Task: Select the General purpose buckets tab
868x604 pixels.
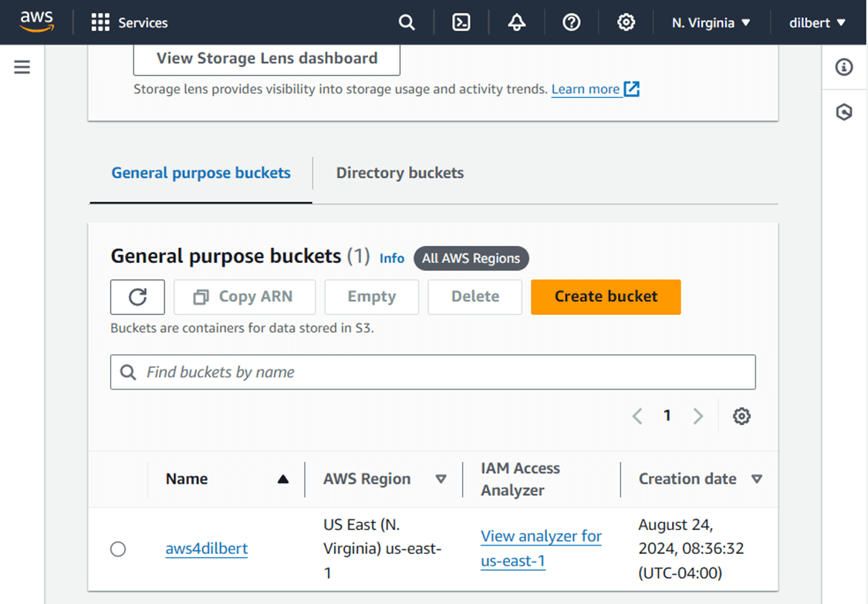Action: [201, 173]
